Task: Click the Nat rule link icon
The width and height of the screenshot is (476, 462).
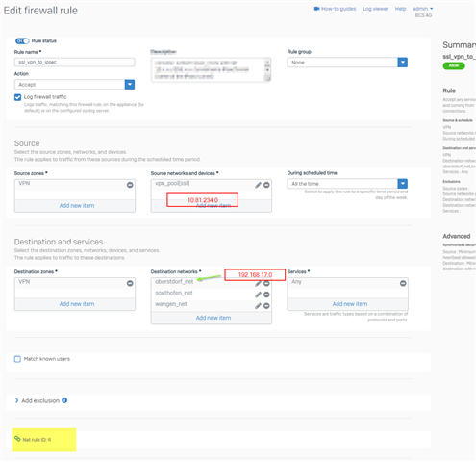Action: (x=17, y=439)
